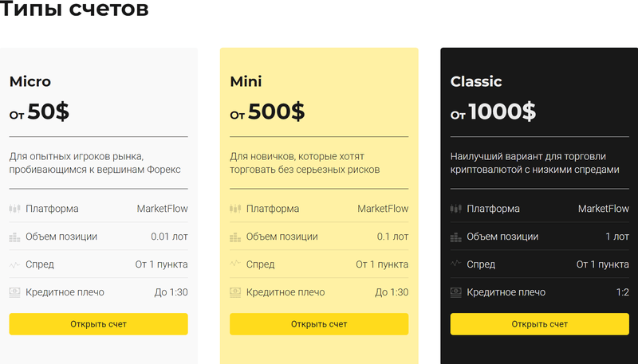Image resolution: width=638 pixels, height=364 pixels.
Task: Click the position volume bars icon in Mini card
Action: (235, 237)
